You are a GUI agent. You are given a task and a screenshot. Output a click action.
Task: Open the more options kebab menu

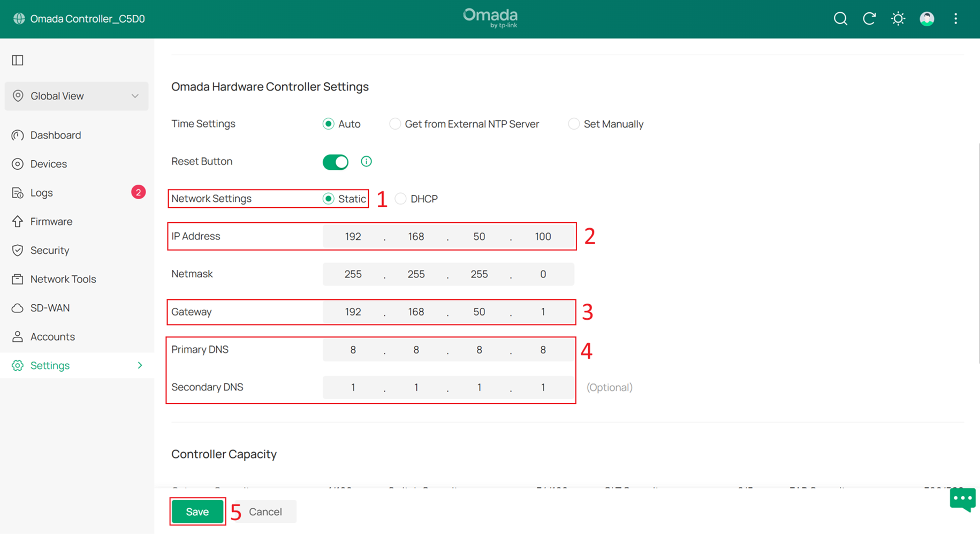click(x=955, y=18)
